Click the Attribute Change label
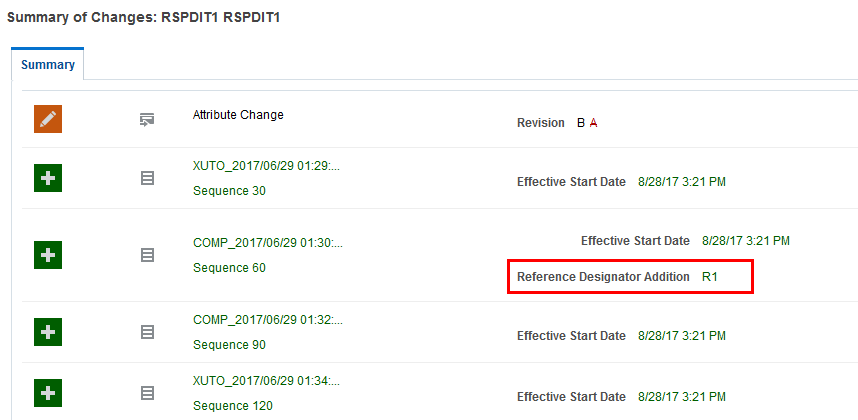858x420 pixels. 238,115
